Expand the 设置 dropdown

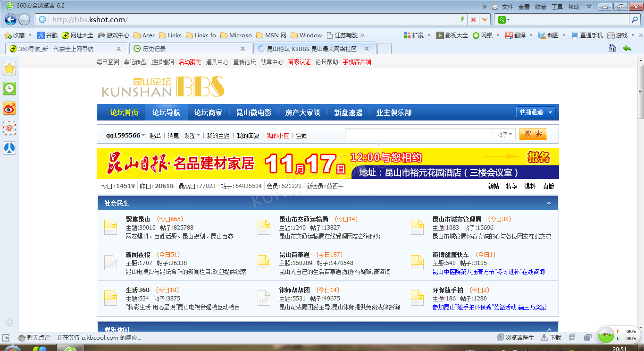[192, 136]
